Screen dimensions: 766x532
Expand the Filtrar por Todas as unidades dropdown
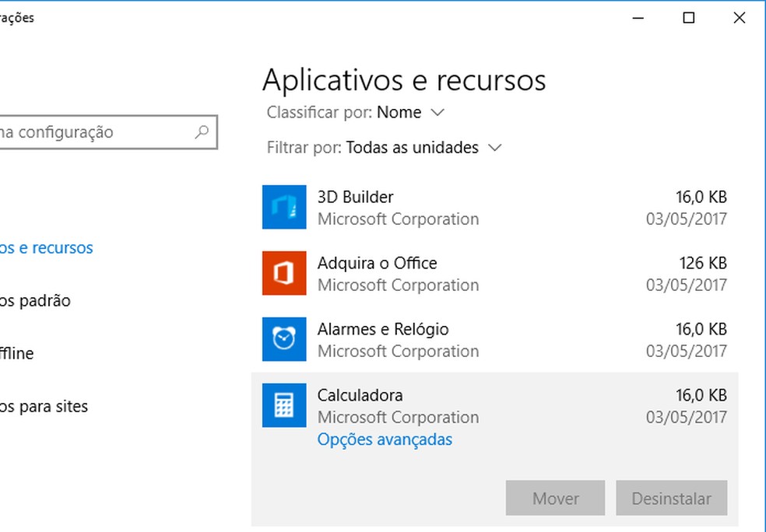pos(423,147)
